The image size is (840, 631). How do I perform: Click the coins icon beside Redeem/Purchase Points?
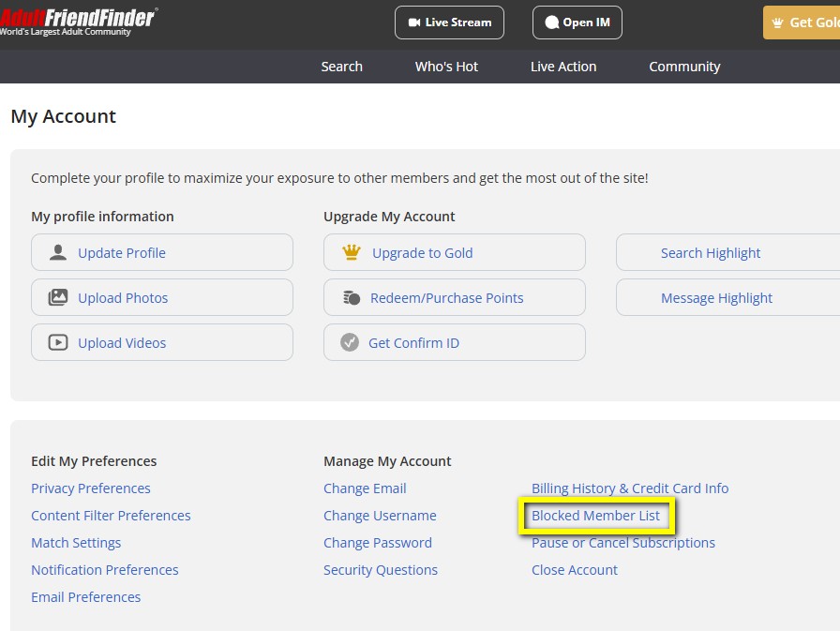(352, 297)
